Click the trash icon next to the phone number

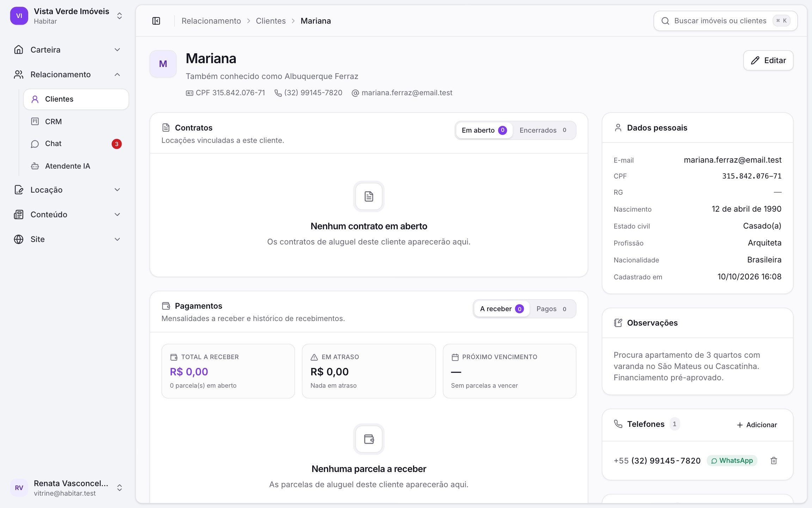click(x=774, y=460)
